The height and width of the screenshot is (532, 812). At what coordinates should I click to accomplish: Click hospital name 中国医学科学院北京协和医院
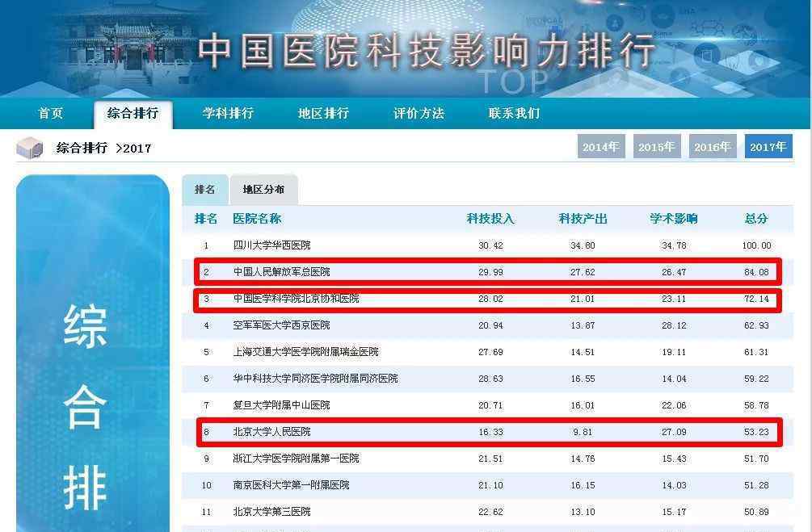click(297, 299)
